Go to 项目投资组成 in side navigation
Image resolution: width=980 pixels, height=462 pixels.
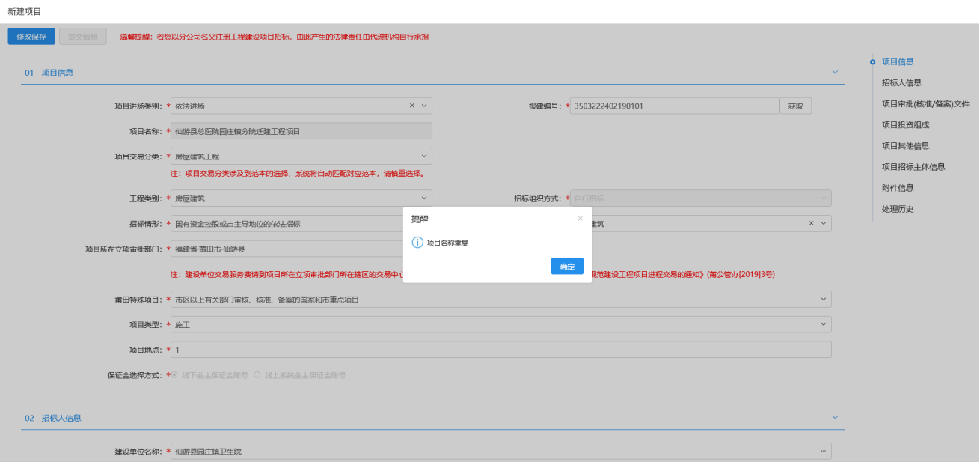[x=905, y=125]
